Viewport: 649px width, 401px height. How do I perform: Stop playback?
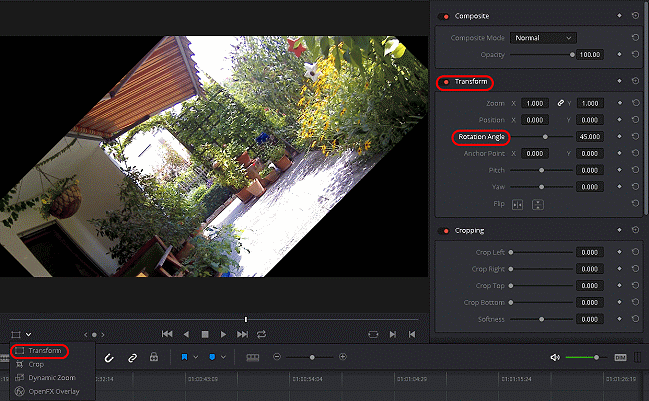[x=205, y=334]
